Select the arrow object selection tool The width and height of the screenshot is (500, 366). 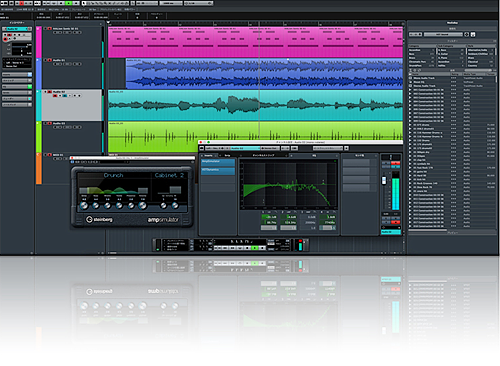click(x=84, y=3)
